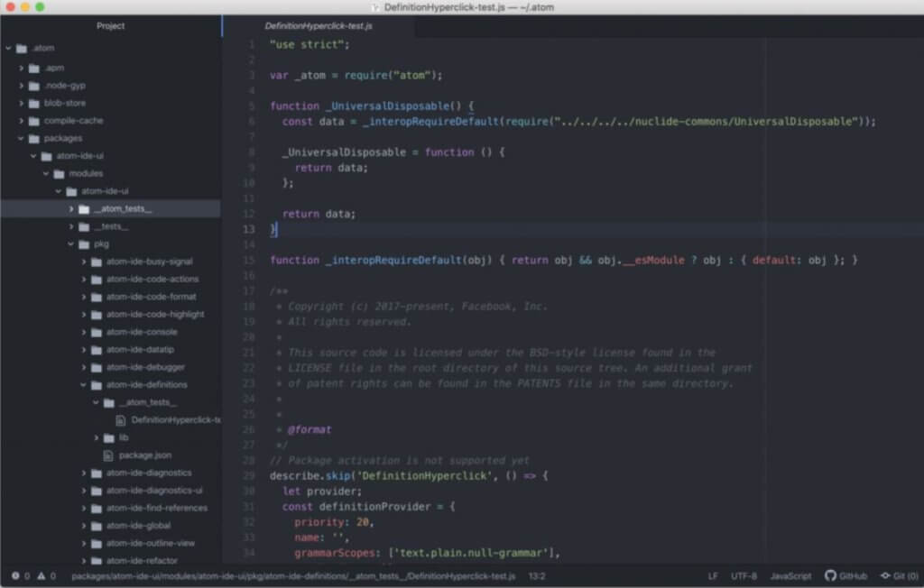924x588 pixels.
Task: Open the JavaScript grammar selector
Action: [790, 575]
